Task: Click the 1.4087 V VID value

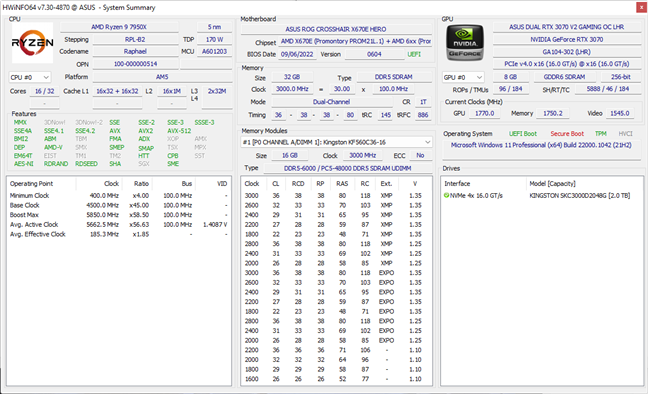Action: (215, 224)
